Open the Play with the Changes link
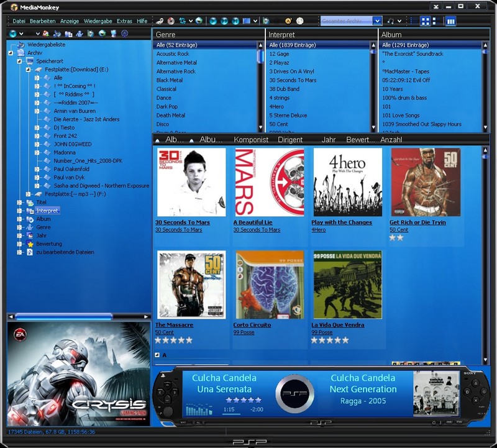 tap(341, 222)
